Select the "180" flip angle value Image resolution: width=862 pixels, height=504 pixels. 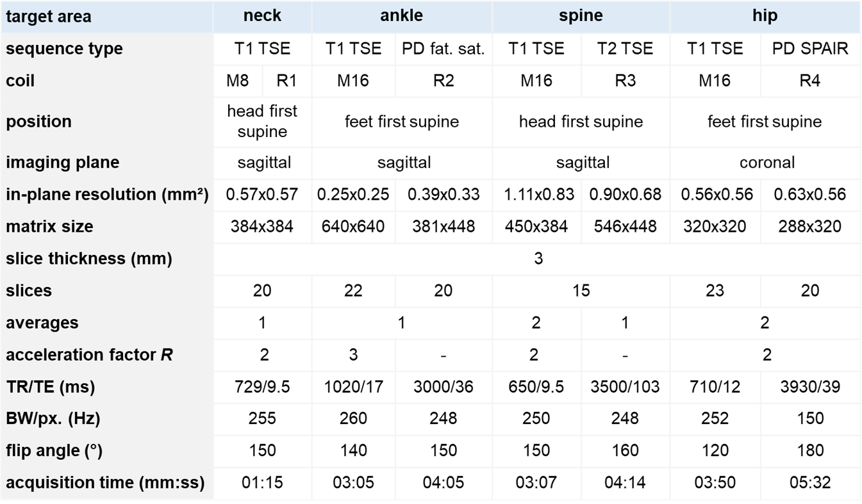point(810,451)
